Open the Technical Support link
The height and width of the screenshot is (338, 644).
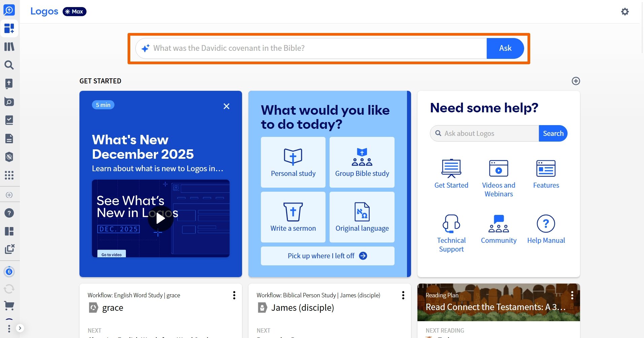(451, 233)
